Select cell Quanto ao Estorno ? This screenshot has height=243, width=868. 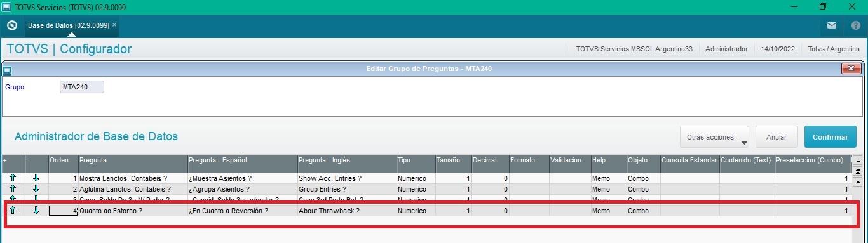(133, 210)
